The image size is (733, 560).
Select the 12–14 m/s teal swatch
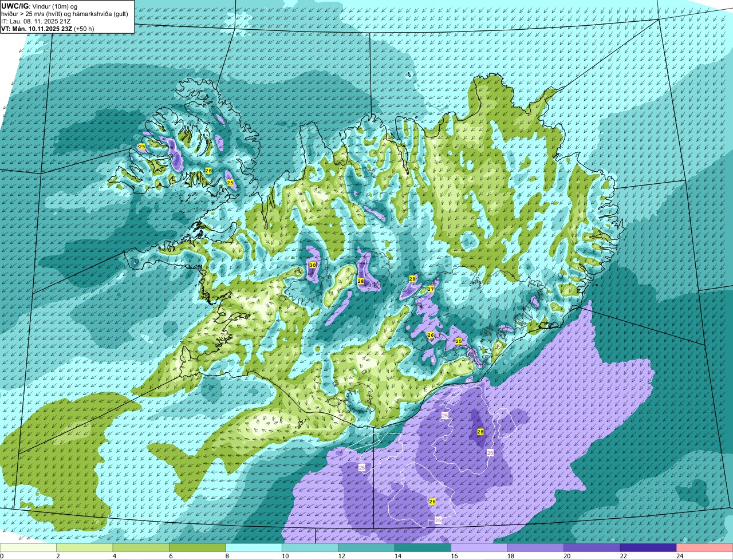click(x=366, y=547)
